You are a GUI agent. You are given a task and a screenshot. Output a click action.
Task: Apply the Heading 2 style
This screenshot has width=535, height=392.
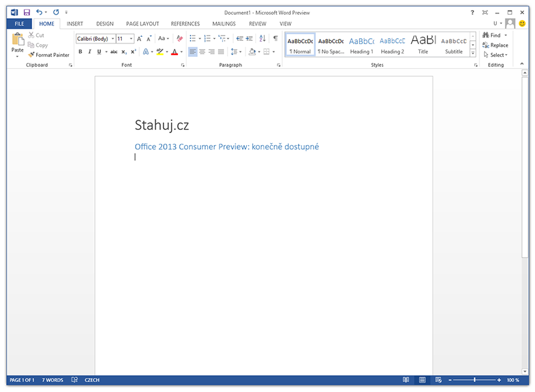(393, 45)
